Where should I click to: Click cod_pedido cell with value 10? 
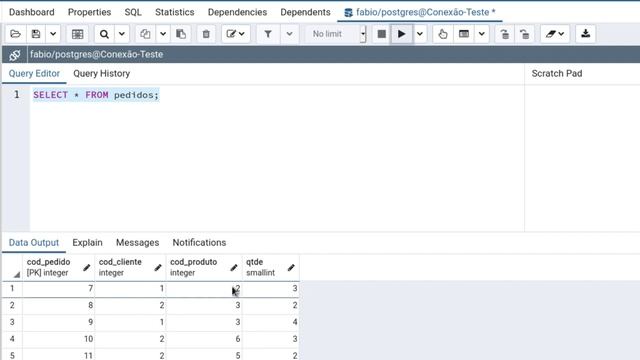[59, 339]
